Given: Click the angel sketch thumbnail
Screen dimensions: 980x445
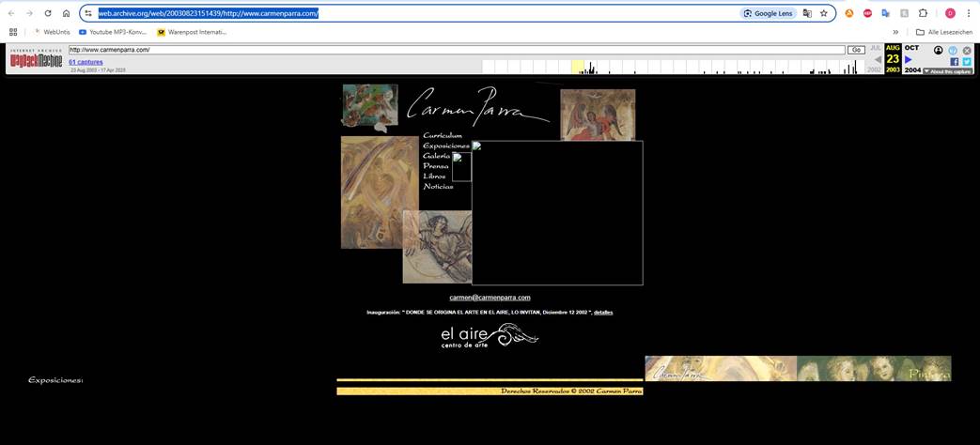Looking at the screenshot, I should [437, 247].
